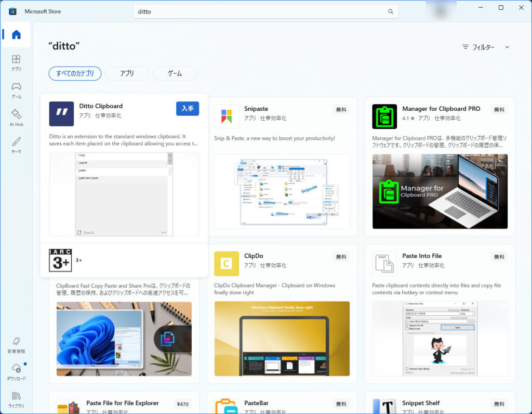Open Ditto Clipboard screenshot thumbnail
The width and height of the screenshot is (532, 414).
pyautogui.click(x=124, y=194)
